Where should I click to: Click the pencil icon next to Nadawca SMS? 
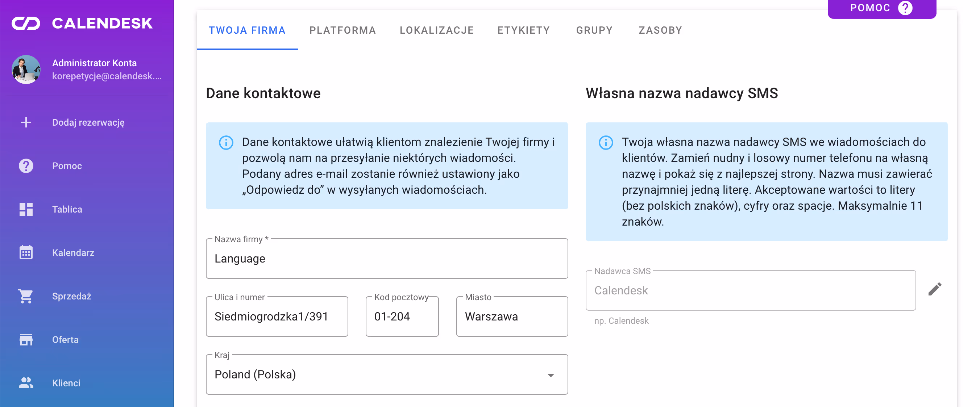[935, 290]
